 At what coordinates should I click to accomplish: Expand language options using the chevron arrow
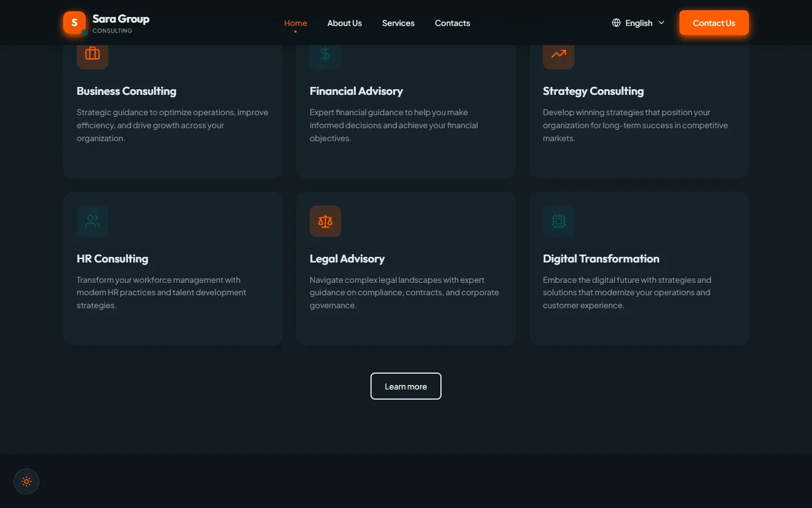tap(661, 23)
